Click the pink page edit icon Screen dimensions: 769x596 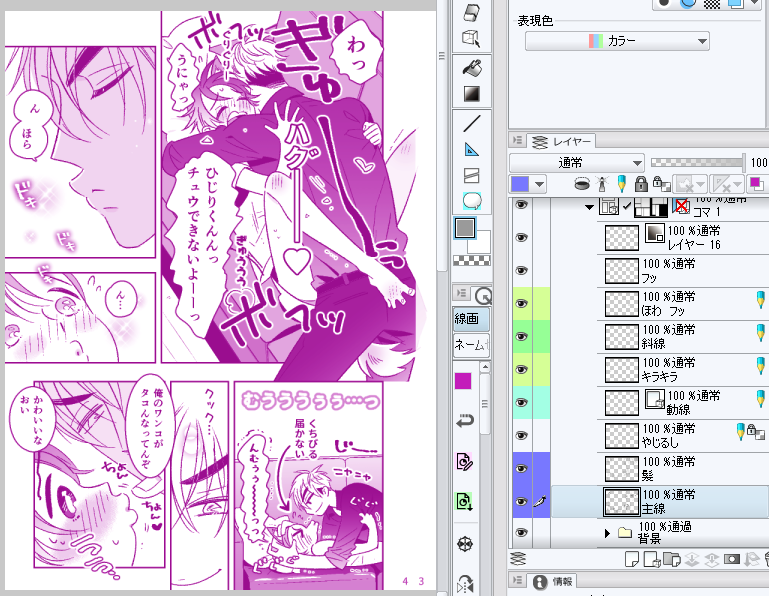click(x=464, y=461)
